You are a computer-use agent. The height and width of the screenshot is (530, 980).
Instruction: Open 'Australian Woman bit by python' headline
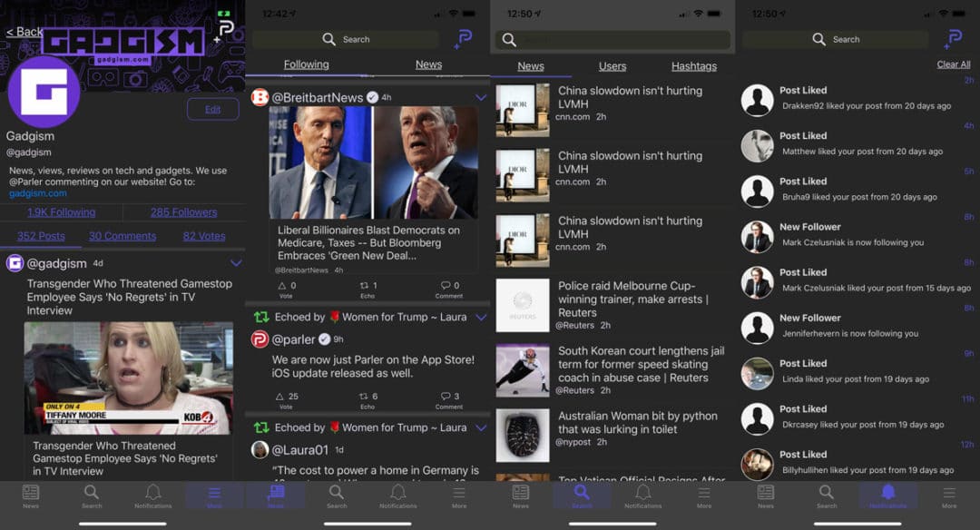[x=638, y=423]
